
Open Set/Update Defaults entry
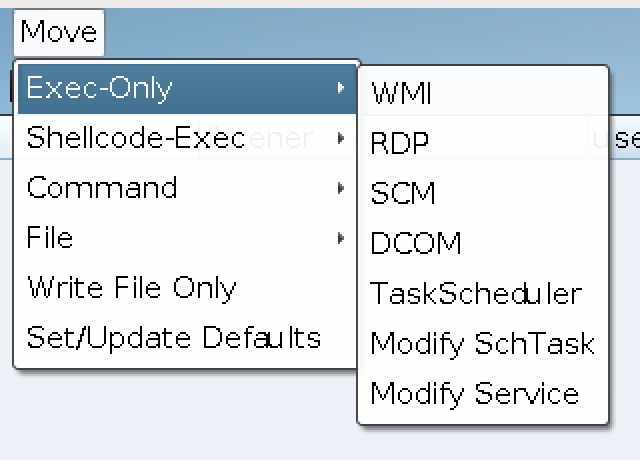(x=187, y=338)
